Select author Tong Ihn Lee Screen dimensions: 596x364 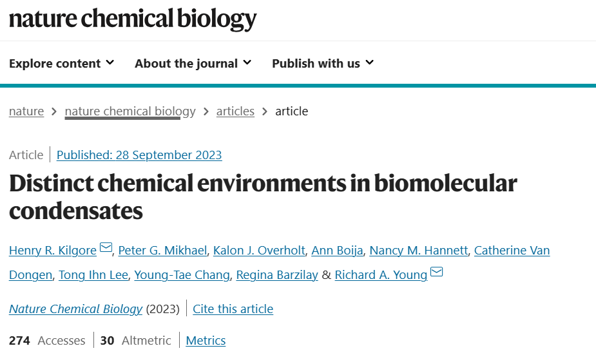coord(93,274)
